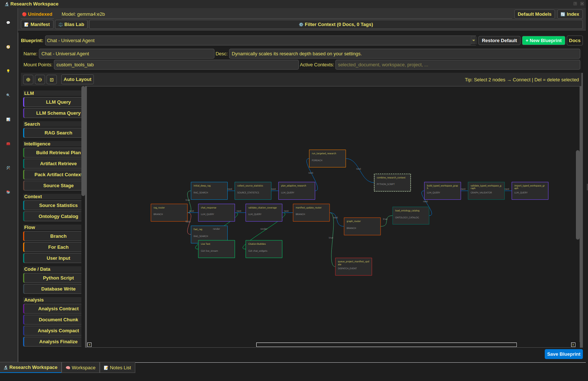Create a New Blueprint
The width and height of the screenshot is (588, 381).
pos(544,41)
